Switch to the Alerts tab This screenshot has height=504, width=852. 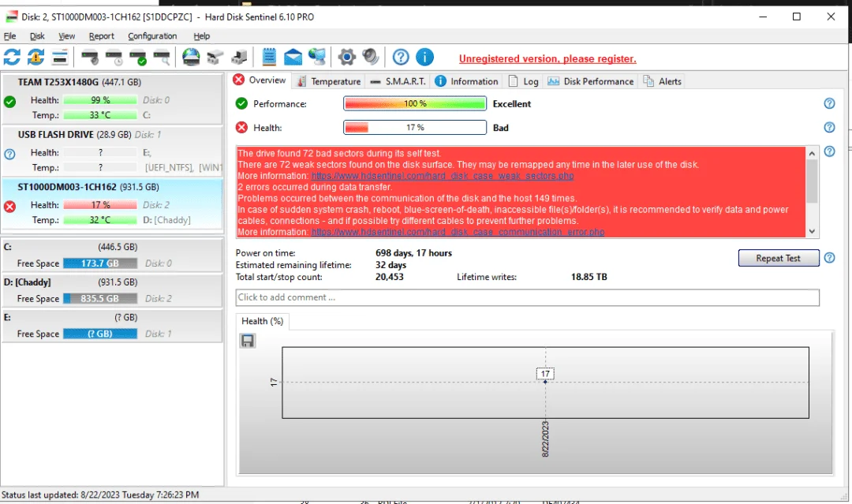(663, 81)
